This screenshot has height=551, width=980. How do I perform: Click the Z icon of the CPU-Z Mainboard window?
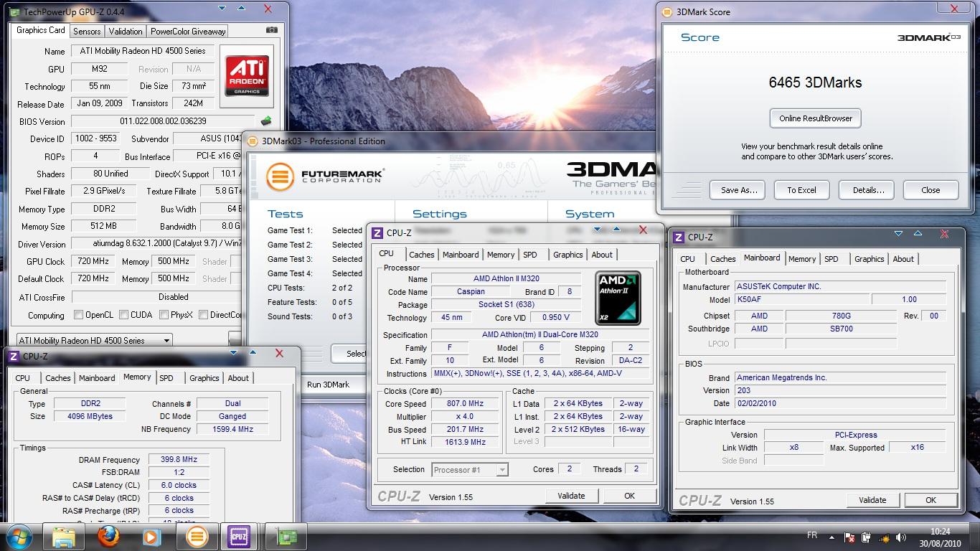[678, 237]
